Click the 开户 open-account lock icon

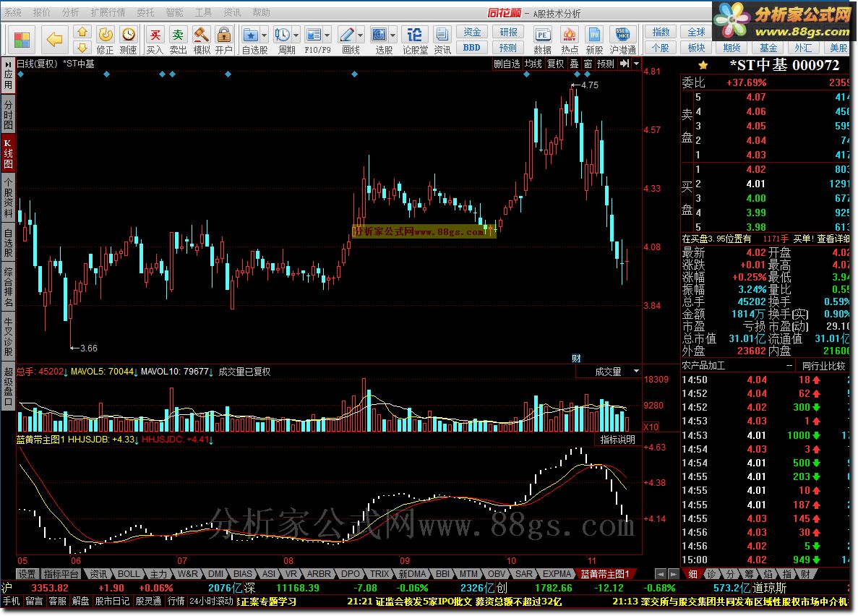[223, 35]
